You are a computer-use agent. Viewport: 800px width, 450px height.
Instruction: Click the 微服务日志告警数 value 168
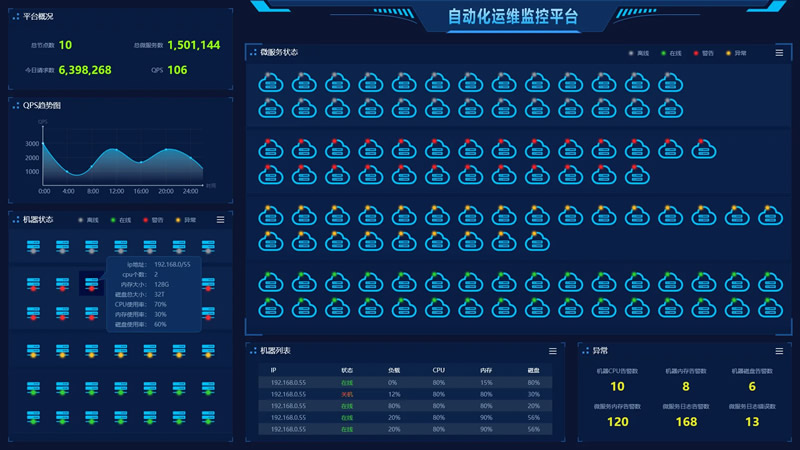click(686, 422)
